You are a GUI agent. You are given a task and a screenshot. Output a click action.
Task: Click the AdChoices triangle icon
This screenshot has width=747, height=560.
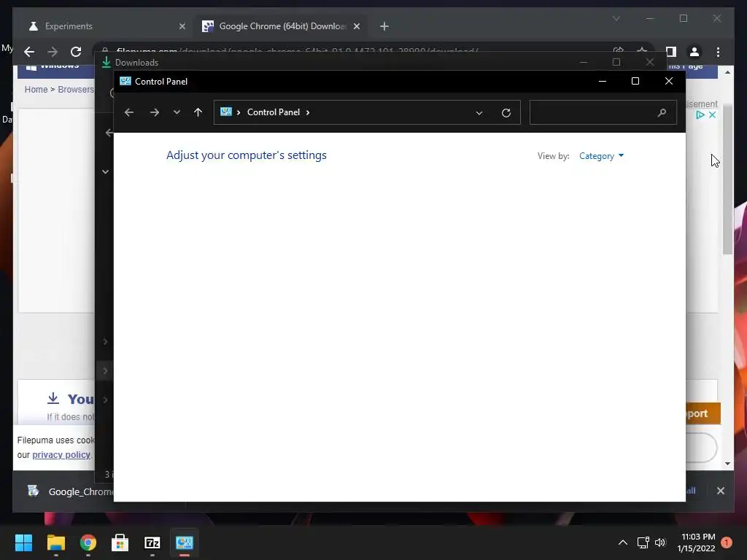click(700, 114)
